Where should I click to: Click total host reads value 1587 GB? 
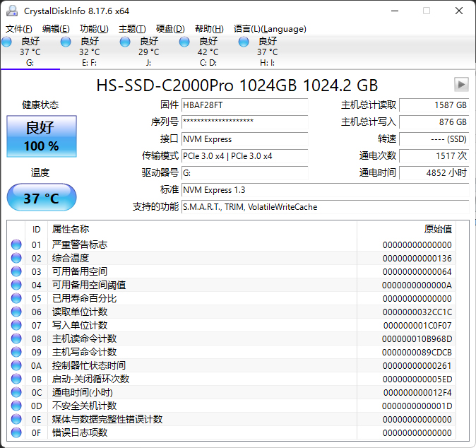tap(434, 105)
